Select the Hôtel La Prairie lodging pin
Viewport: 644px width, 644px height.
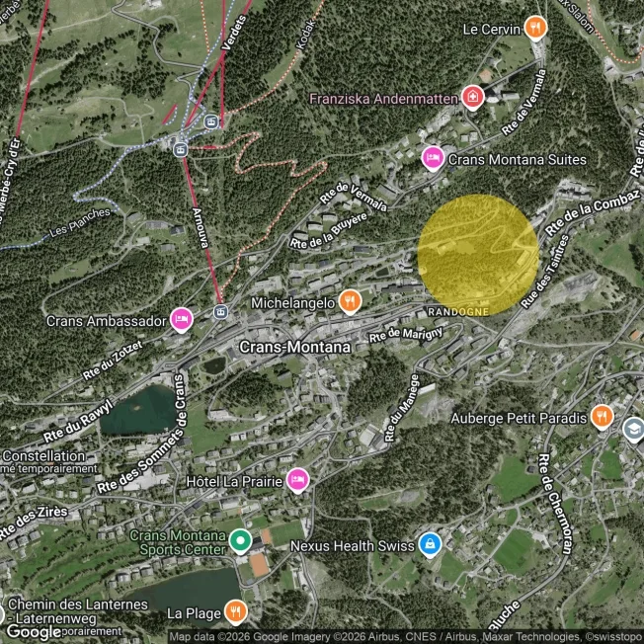(x=297, y=480)
